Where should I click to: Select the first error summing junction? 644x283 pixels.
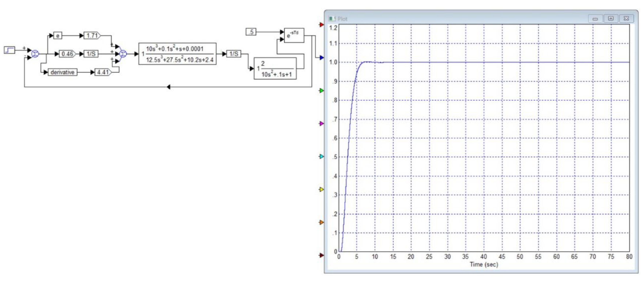click(x=35, y=54)
